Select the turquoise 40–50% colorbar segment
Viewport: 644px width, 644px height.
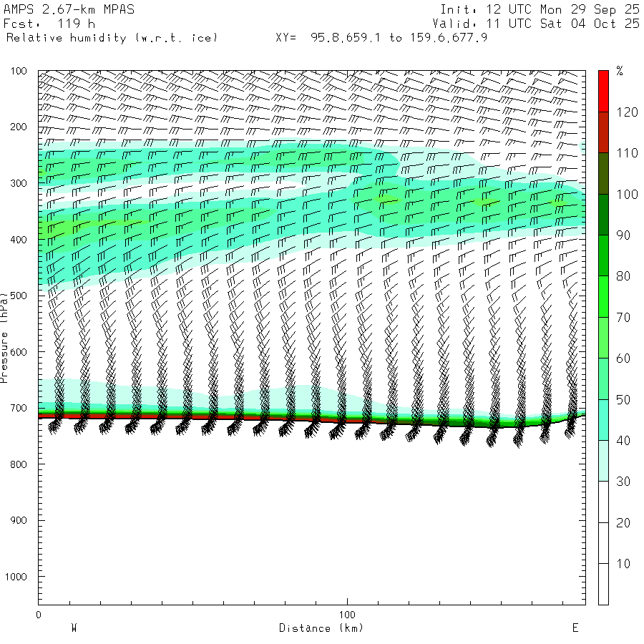[x=603, y=420]
